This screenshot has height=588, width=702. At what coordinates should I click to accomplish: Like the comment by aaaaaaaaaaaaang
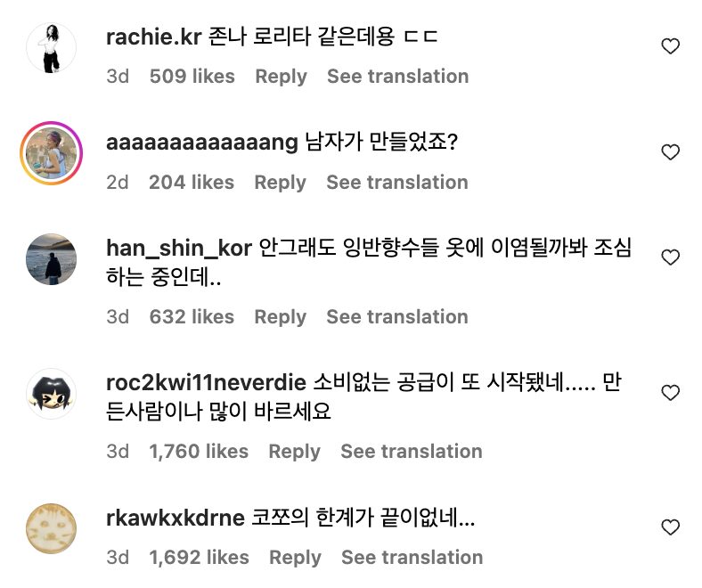670,152
